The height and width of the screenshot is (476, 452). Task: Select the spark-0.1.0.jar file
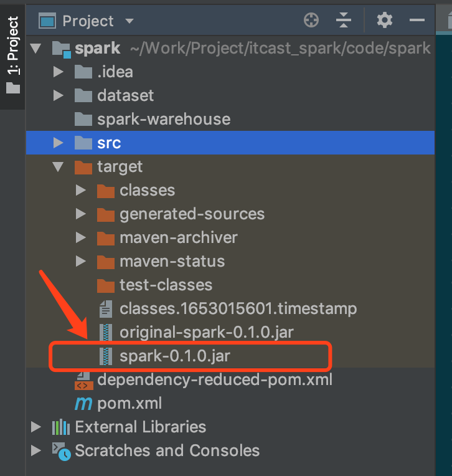175,356
